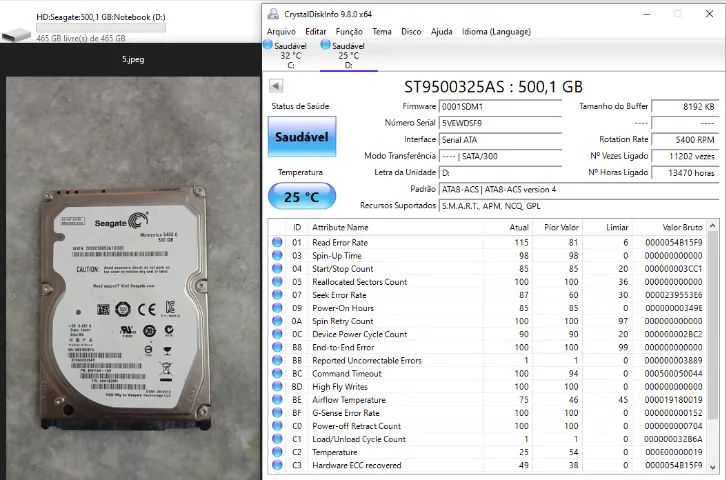Click status icon for End-to-End Error
726x480 pixels.
point(277,347)
